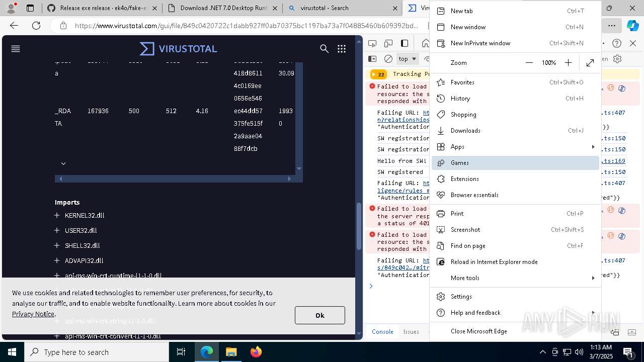The image size is (644, 362).
Task: Click the VirusTotal search magnifier icon
Action: pyautogui.click(x=325, y=49)
